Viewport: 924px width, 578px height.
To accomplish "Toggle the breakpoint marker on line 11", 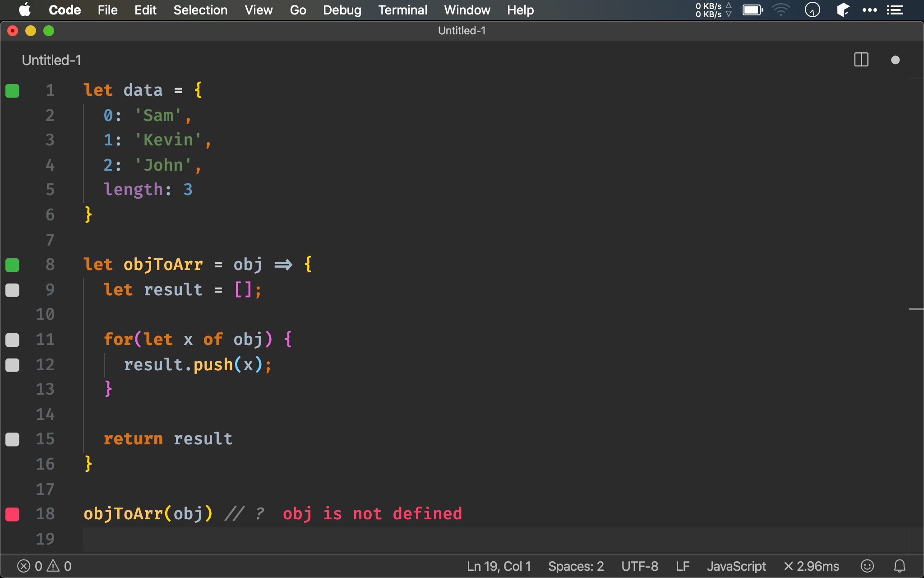I will click(12, 340).
